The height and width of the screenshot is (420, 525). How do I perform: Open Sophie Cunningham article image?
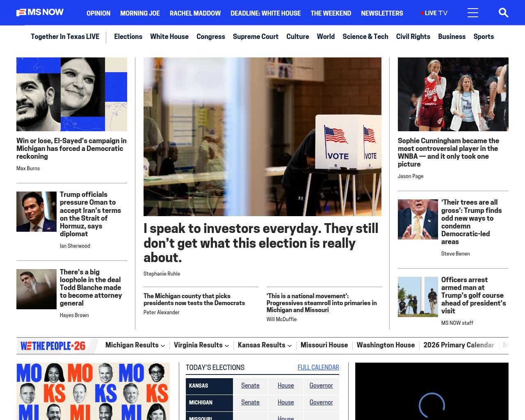tap(453, 94)
